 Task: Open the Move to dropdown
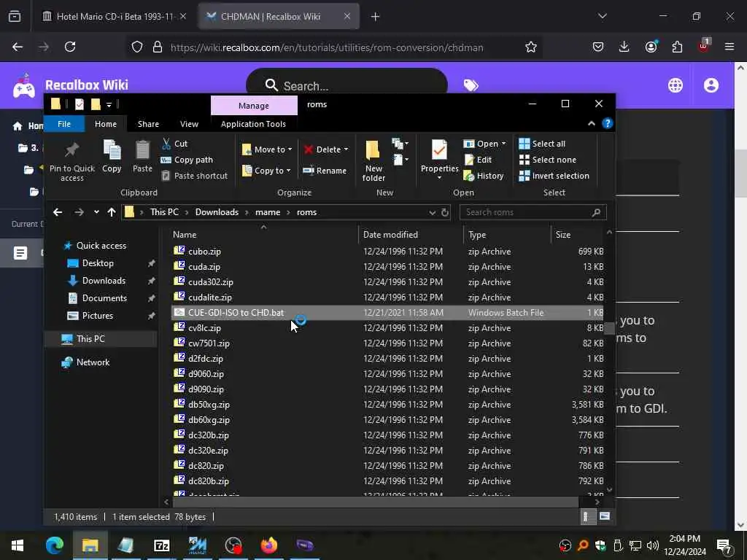click(267, 149)
